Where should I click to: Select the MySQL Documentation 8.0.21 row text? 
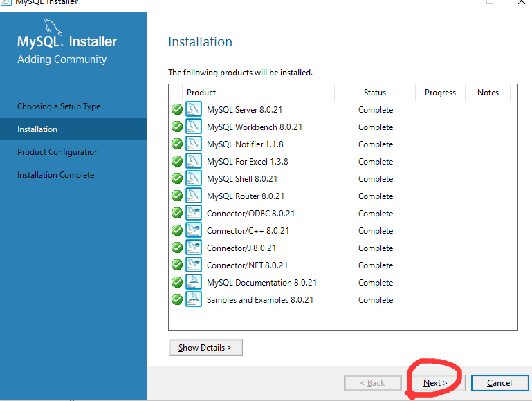(262, 283)
